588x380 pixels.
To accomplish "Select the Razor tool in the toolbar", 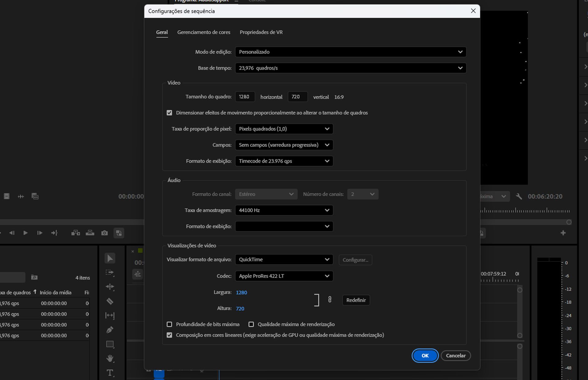I will [x=110, y=301].
